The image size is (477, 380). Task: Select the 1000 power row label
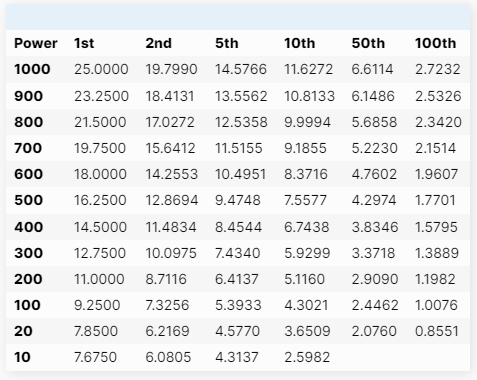[32, 69]
